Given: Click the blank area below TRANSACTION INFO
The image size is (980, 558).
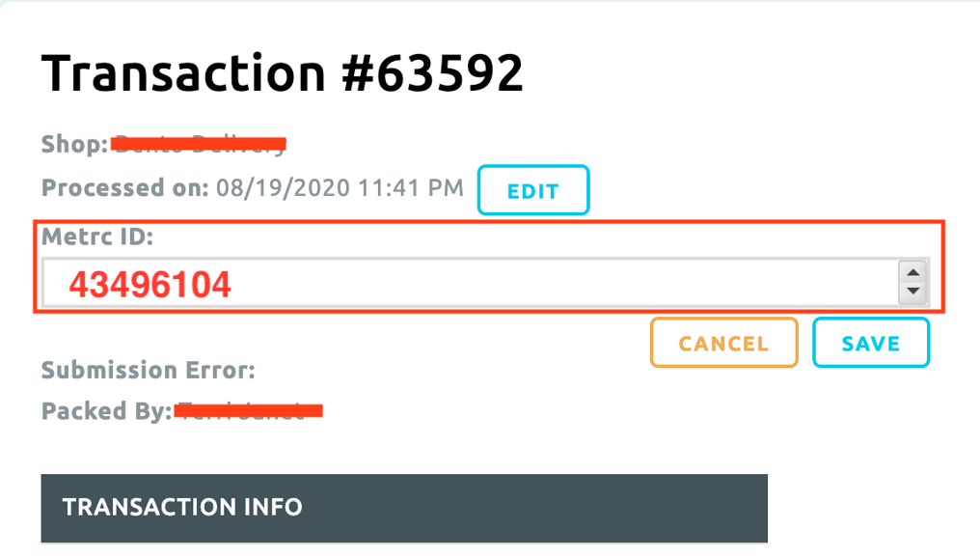Looking at the screenshot, I should click(403, 552).
